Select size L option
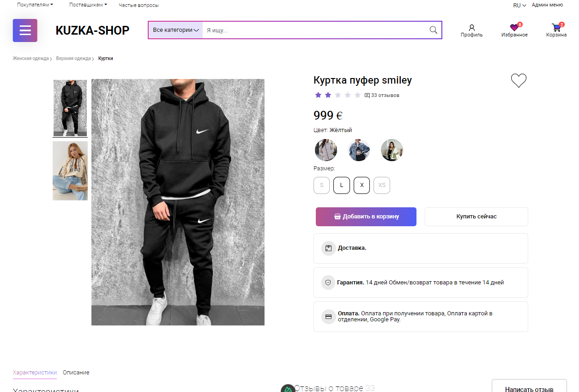This screenshot has height=392, width=579. coord(342,185)
